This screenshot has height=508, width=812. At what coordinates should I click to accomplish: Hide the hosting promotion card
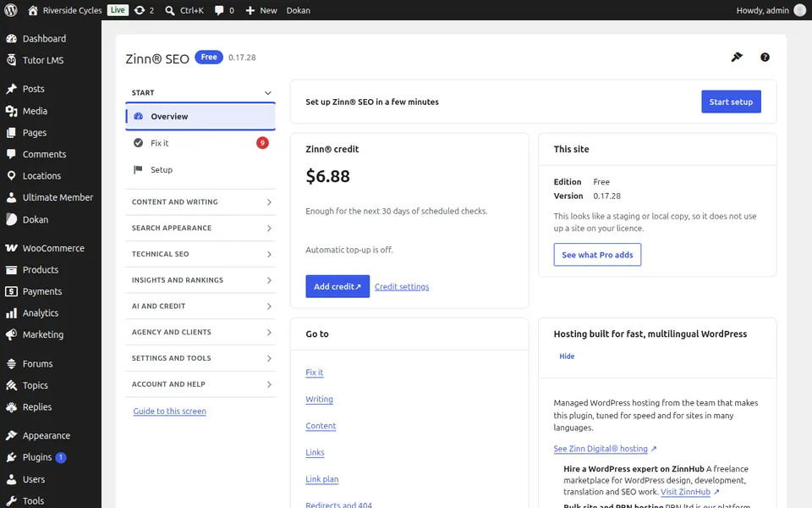pos(567,356)
